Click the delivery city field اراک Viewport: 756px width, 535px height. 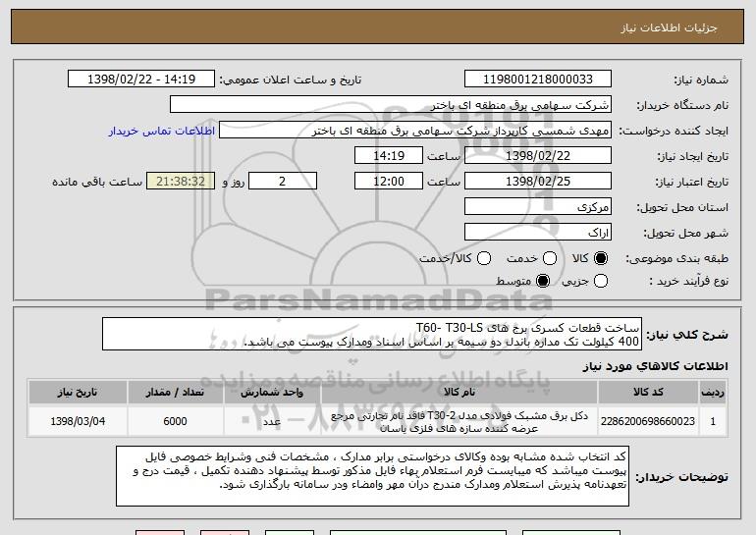[x=538, y=233]
